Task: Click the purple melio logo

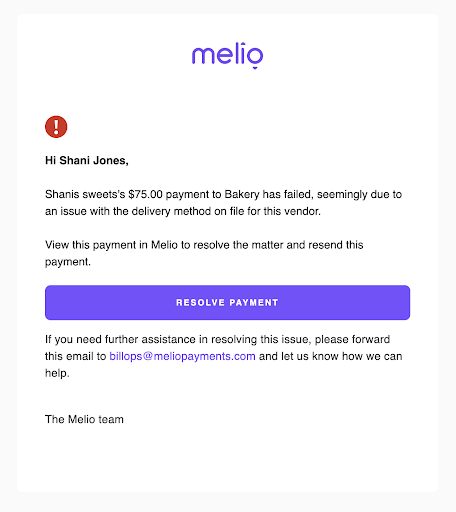Action: (227, 55)
